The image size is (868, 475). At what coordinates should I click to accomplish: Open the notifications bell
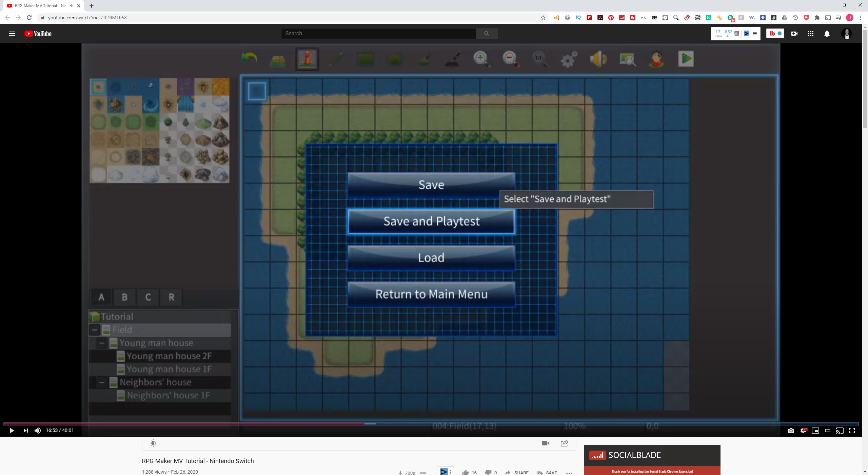[827, 34]
